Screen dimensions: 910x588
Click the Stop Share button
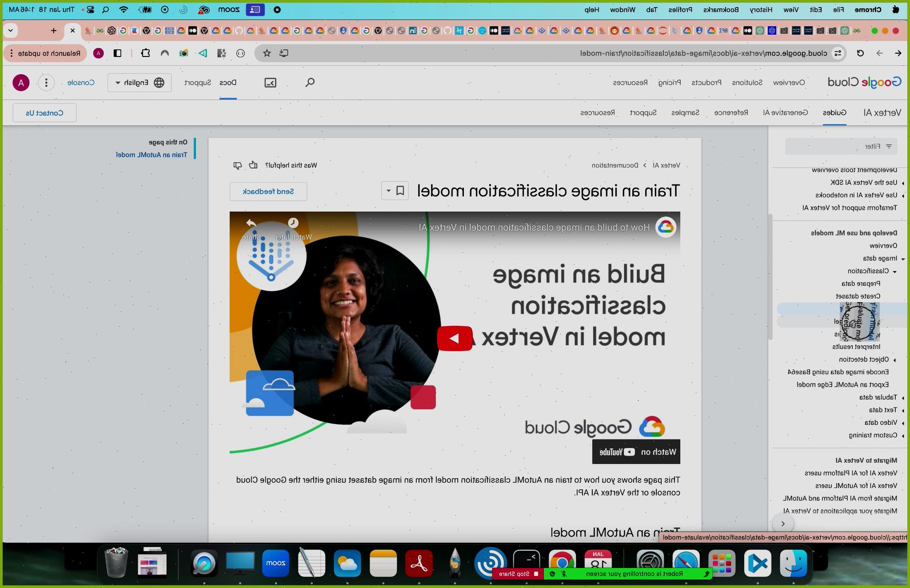point(518,574)
